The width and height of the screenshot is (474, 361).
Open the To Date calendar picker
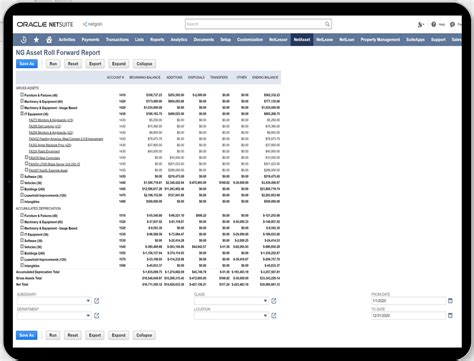pos(450,315)
